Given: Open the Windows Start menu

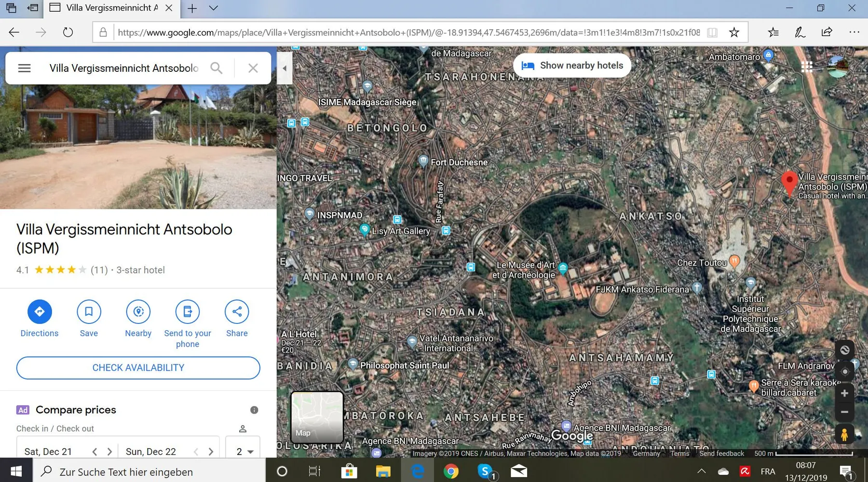Looking at the screenshot, I should coord(16,471).
